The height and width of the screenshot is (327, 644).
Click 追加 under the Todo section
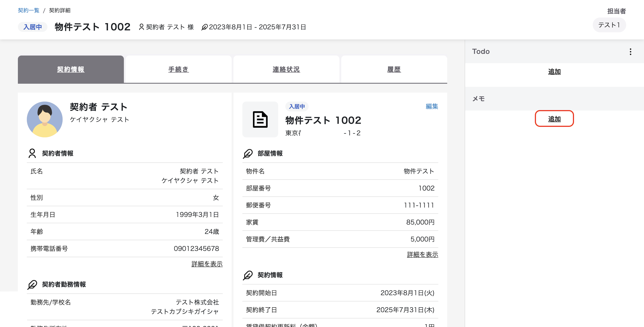coord(554,71)
